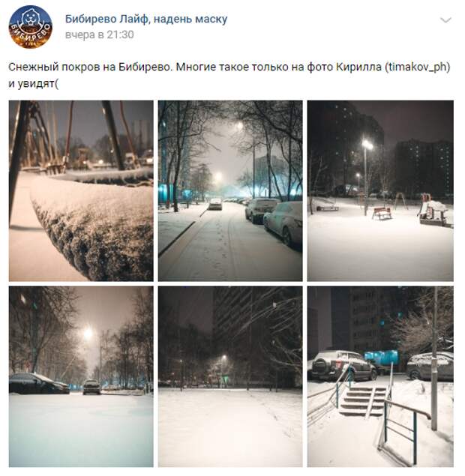View the last image in the top row
The height and width of the screenshot is (476, 465).
pos(380,190)
